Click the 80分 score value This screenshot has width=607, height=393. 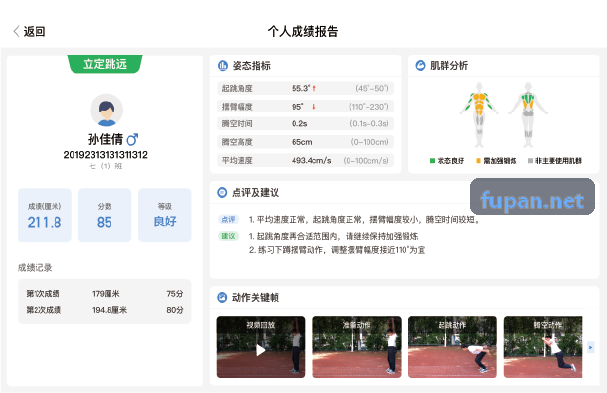(175, 310)
